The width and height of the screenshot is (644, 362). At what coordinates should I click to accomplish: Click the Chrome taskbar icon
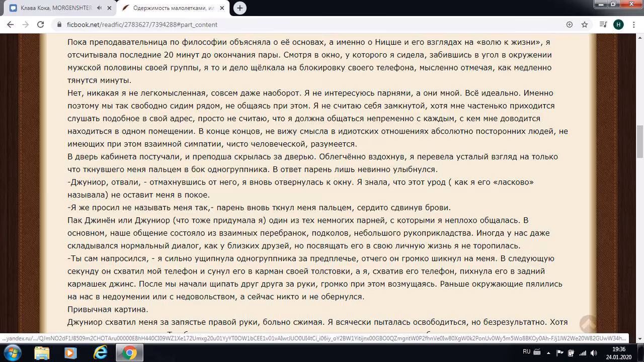129,353
